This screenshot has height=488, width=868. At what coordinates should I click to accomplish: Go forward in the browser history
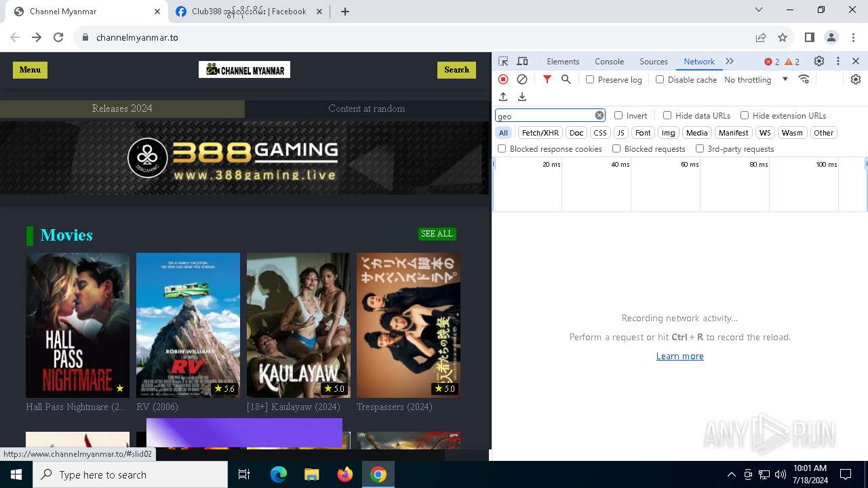coord(37,37)
